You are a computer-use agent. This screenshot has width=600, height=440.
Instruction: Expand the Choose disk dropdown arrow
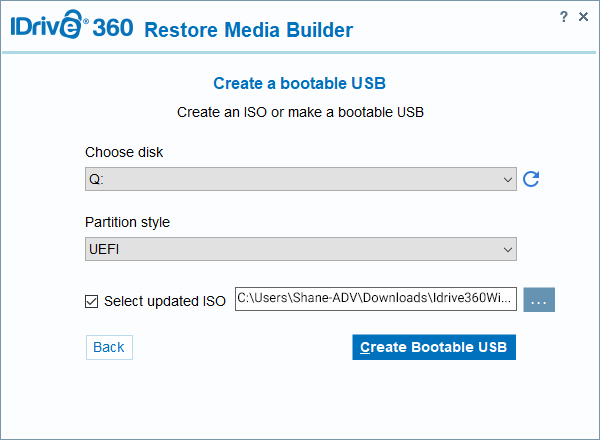(x=508, y=179)
